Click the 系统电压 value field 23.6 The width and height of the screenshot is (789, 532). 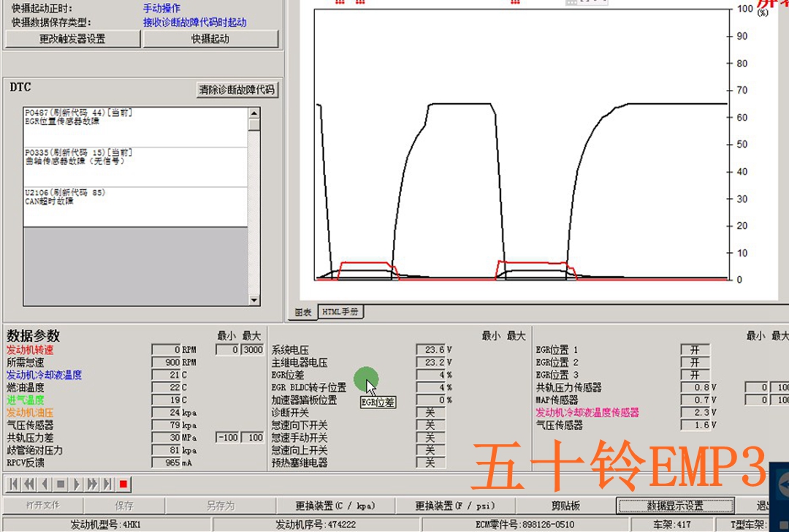(x=431, y=350)
